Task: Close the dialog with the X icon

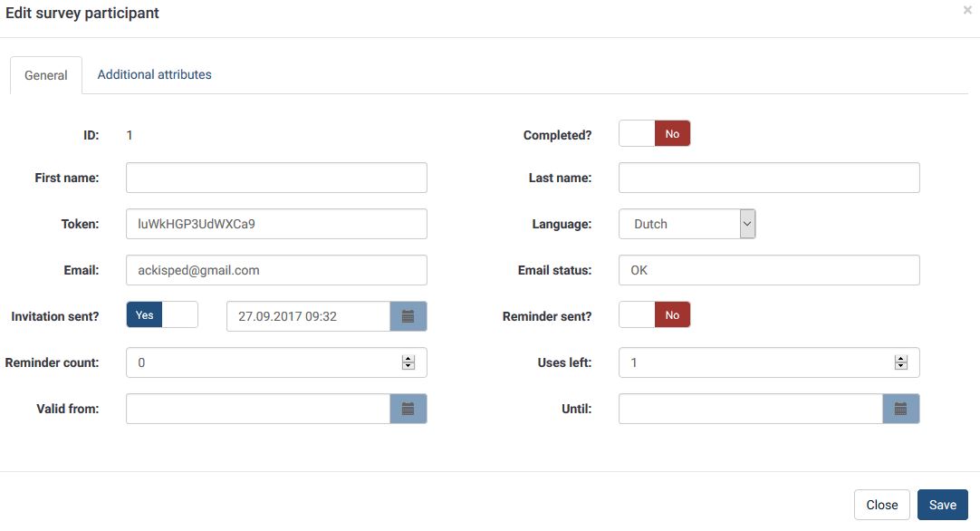Action: click(x=967, y=10)
